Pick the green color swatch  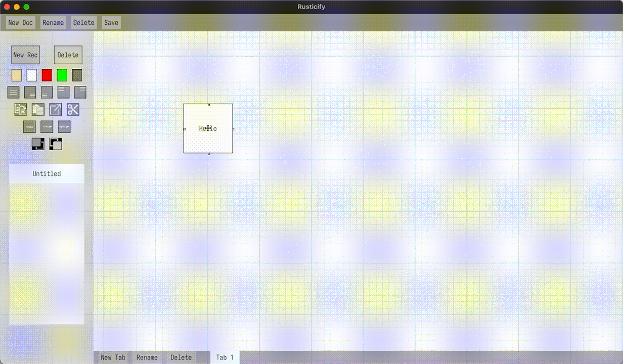tap(62, 75)
